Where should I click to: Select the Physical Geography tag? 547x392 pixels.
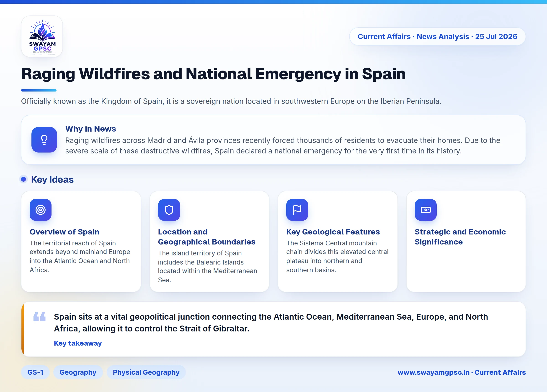[x=146, y=372]
